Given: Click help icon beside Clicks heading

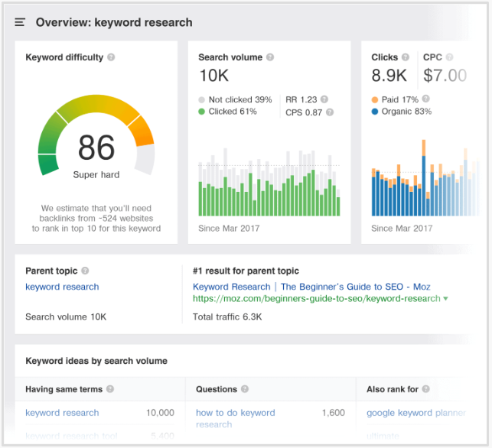Looking at the screenshot, I should tap(406, 57).
